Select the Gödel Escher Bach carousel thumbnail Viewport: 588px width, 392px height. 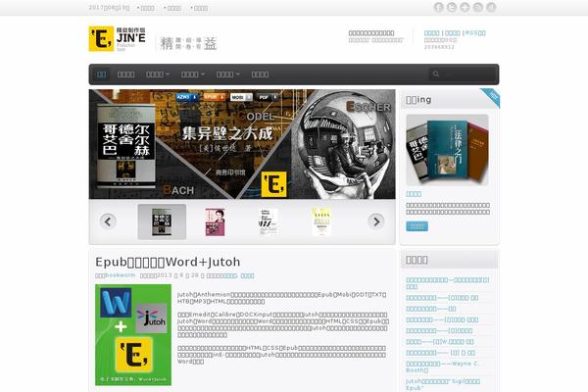coord(162,221)
